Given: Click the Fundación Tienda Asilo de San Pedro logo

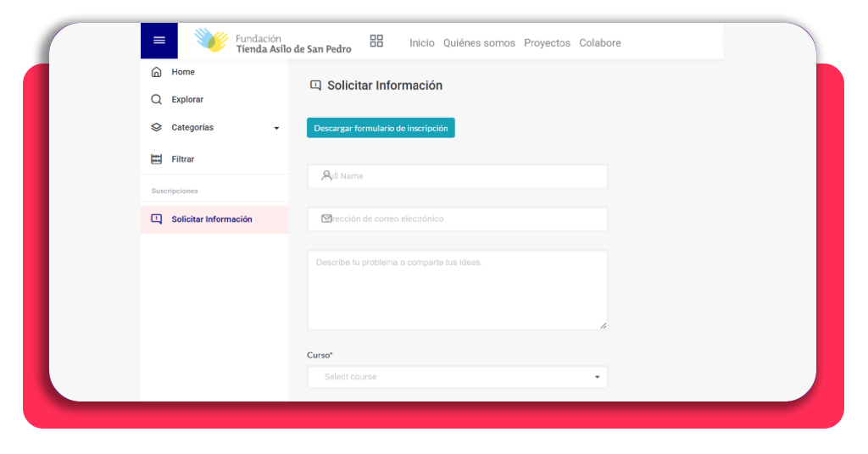Looking at the screenshot, I should click(273, 42).
